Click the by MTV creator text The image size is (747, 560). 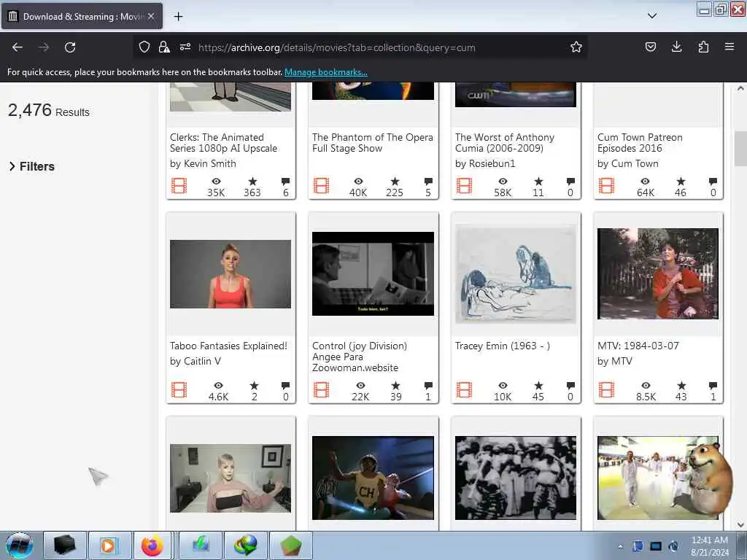[x=614, y=361]
